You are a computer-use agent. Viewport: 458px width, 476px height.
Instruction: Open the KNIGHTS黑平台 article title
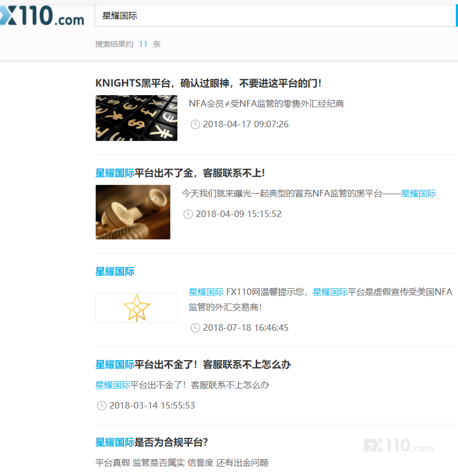point(208,83)
